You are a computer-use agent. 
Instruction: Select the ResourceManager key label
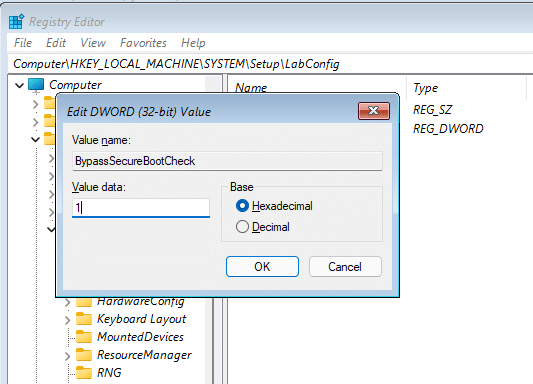[144, 355]
